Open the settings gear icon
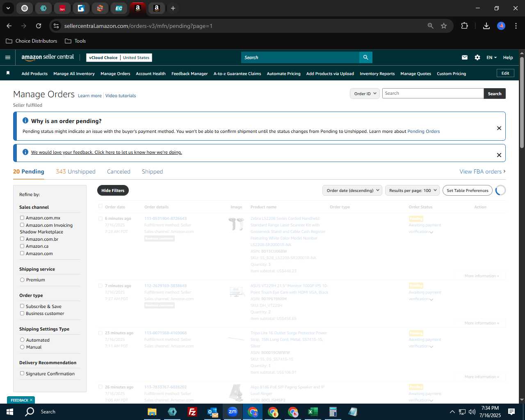This screenshot has height=420, width=525. click(x=477, y=57)
